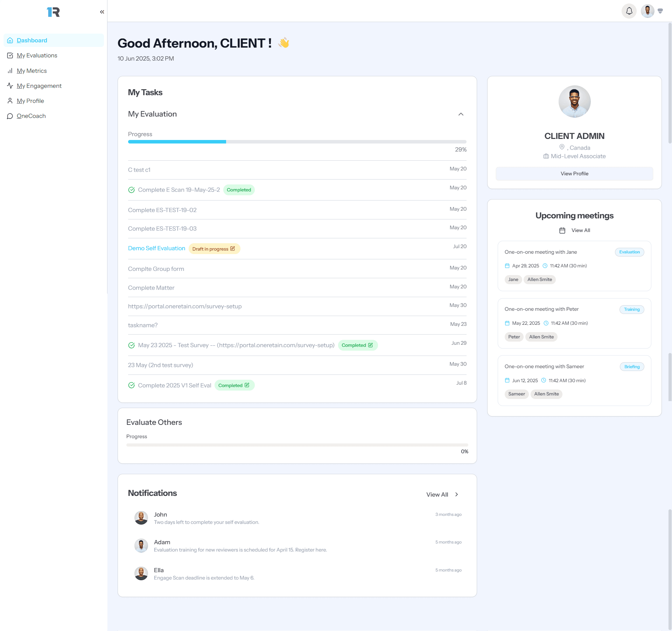Image resolution: width=672 pixels, height=631 pixels.
Task: Click the Sameer attendee chip
Action: [x=517, y=394]
